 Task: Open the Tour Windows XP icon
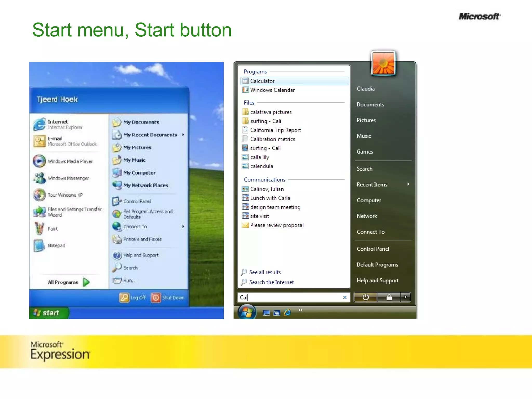[x=39, y=195]
